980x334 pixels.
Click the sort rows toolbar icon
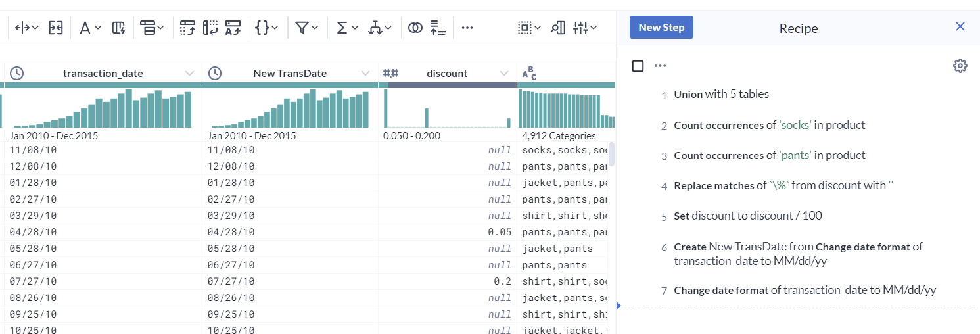click(x=438, y=28)
